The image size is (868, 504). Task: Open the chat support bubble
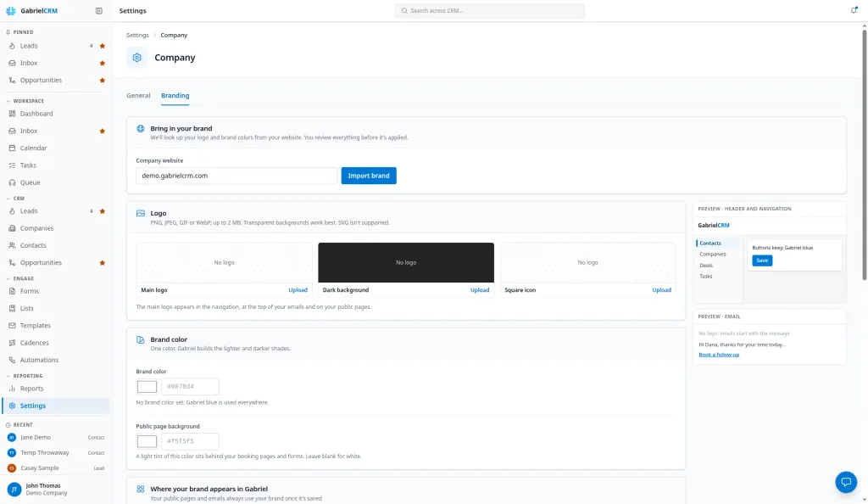(x=846, y=482)
